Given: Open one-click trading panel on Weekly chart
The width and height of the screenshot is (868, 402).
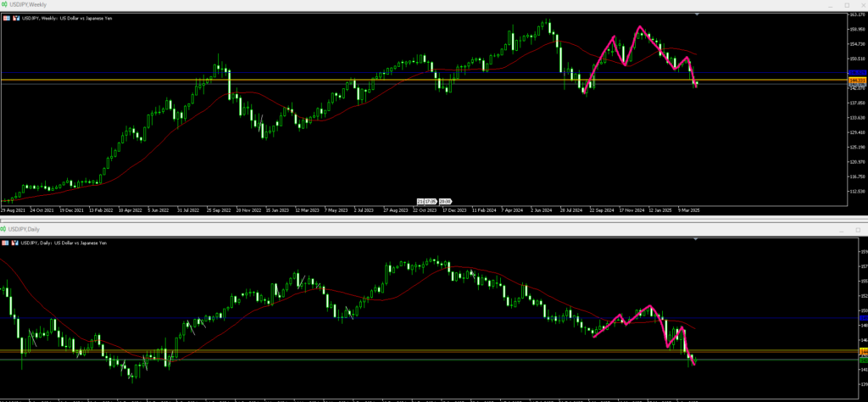Looking at the screenshot, I should [6, 19].
